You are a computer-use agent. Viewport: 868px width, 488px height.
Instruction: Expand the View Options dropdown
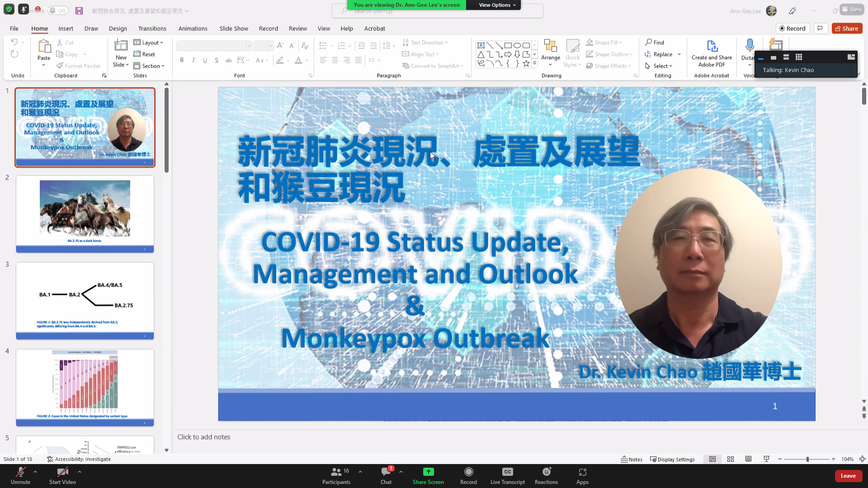click(497, 5)
